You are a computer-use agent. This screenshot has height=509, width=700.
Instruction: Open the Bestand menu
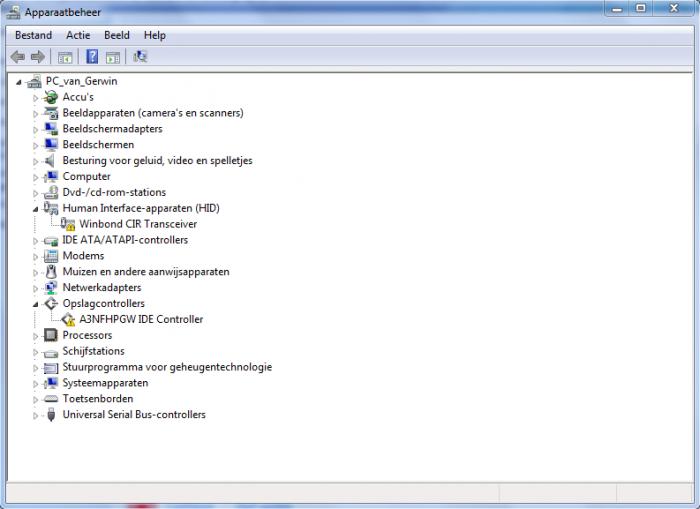[33, 35]
